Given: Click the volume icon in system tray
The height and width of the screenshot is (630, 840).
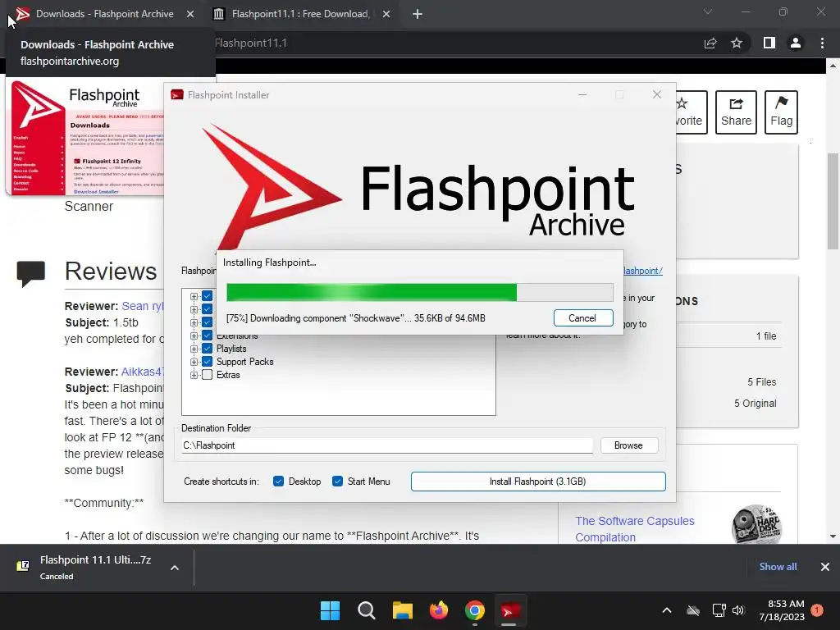Looking at the screenshot, I should coord(738,610).
